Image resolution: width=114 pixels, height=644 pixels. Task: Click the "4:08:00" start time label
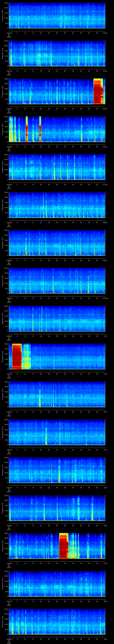click(9, 639)
